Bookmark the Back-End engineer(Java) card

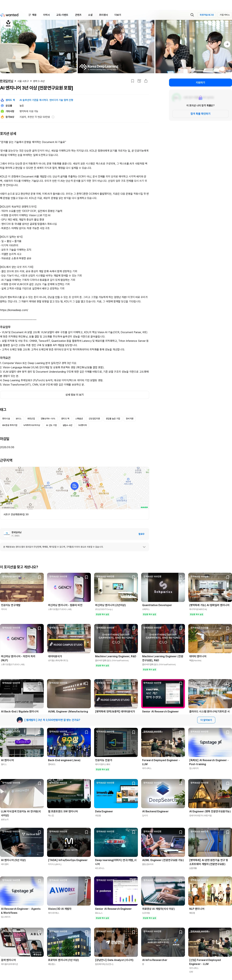click(x=86, y=732)
